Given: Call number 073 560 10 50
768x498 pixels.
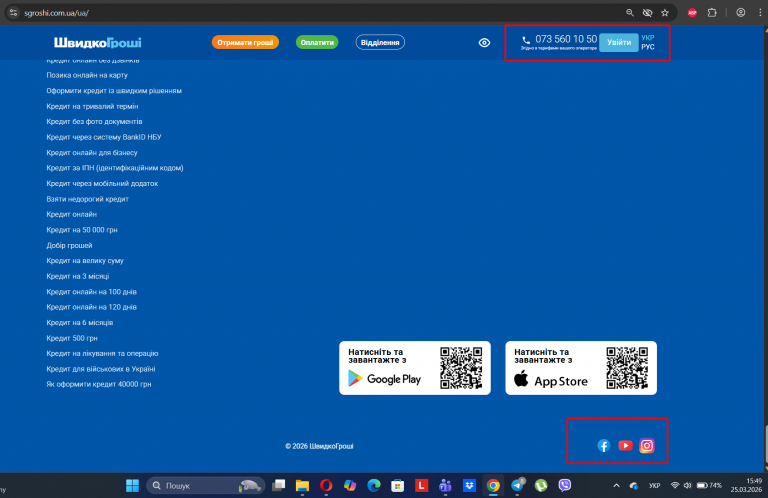Looking at the screenshot, I should 566,39.
